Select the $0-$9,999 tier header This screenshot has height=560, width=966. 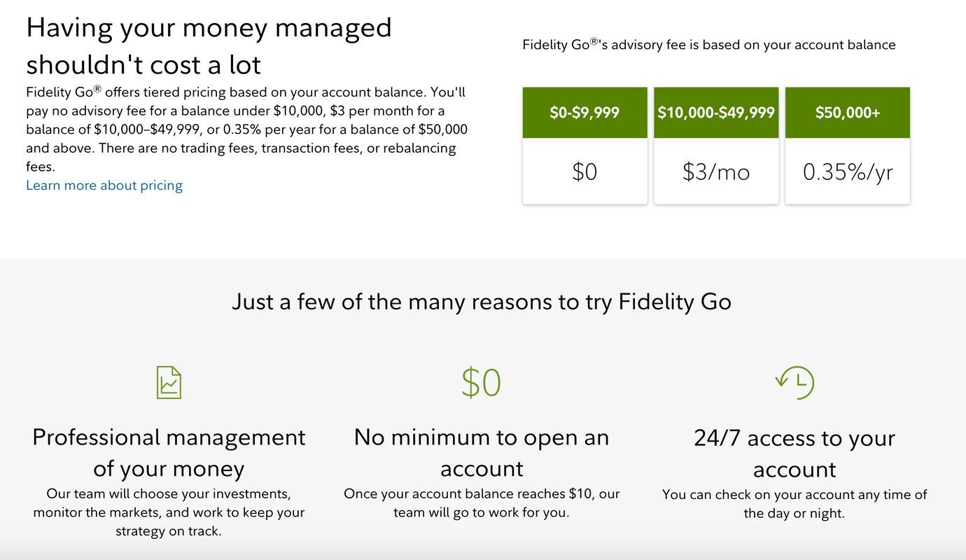584,113
